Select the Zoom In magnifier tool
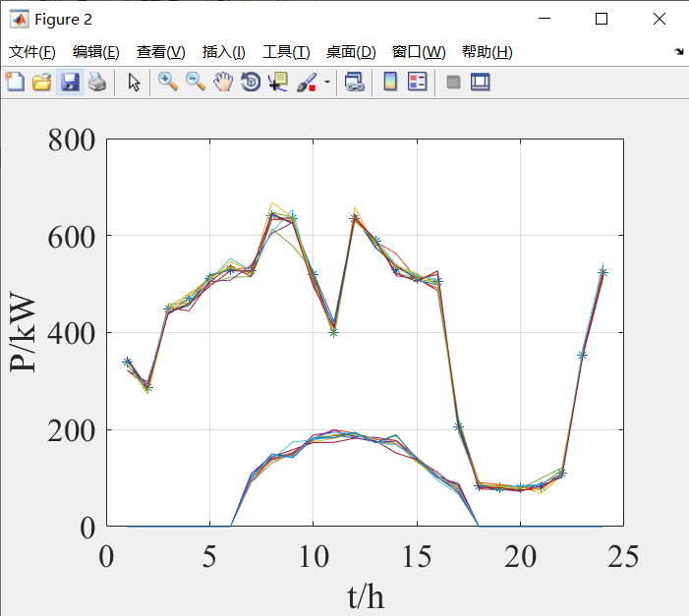Viewport: 689px width, 616px height. point(168,83)
